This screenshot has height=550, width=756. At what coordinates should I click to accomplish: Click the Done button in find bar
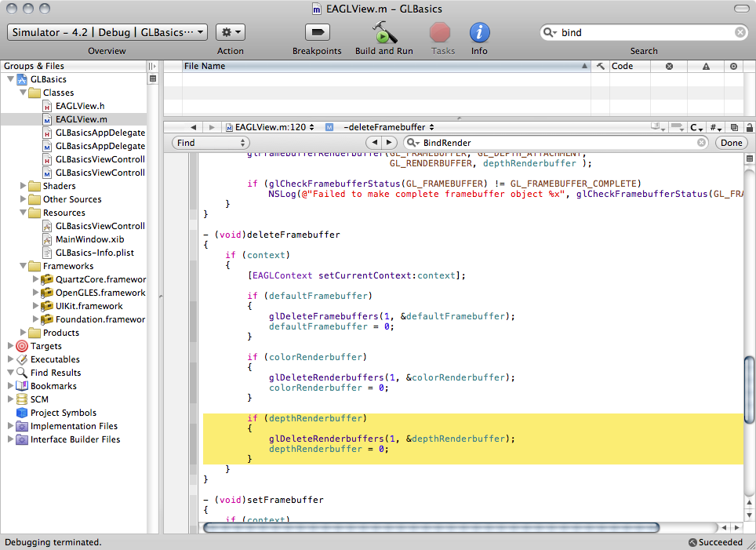point(732,142)
